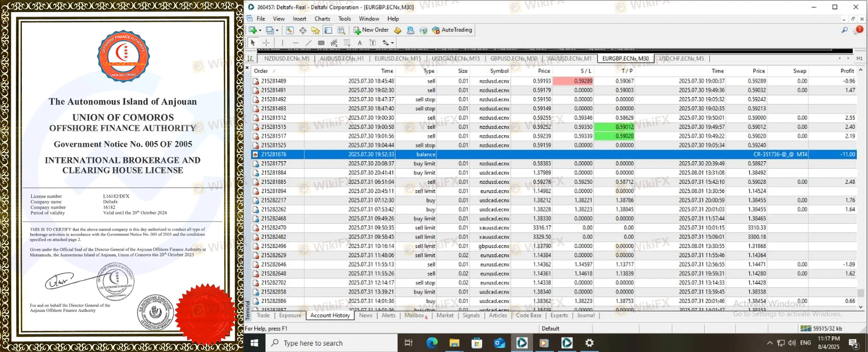Click the New Order button
The height and width of the screenshot is (352, 868).
click(x=371, y=30)
